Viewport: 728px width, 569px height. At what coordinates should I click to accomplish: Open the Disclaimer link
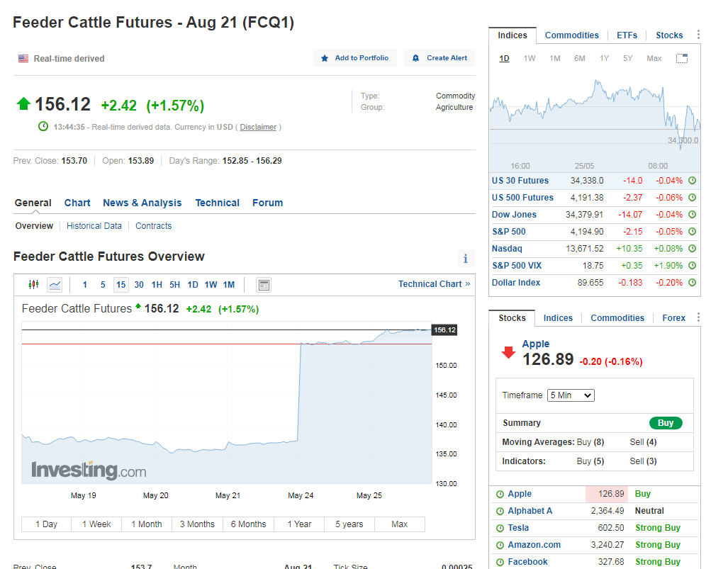click(258, 127)
